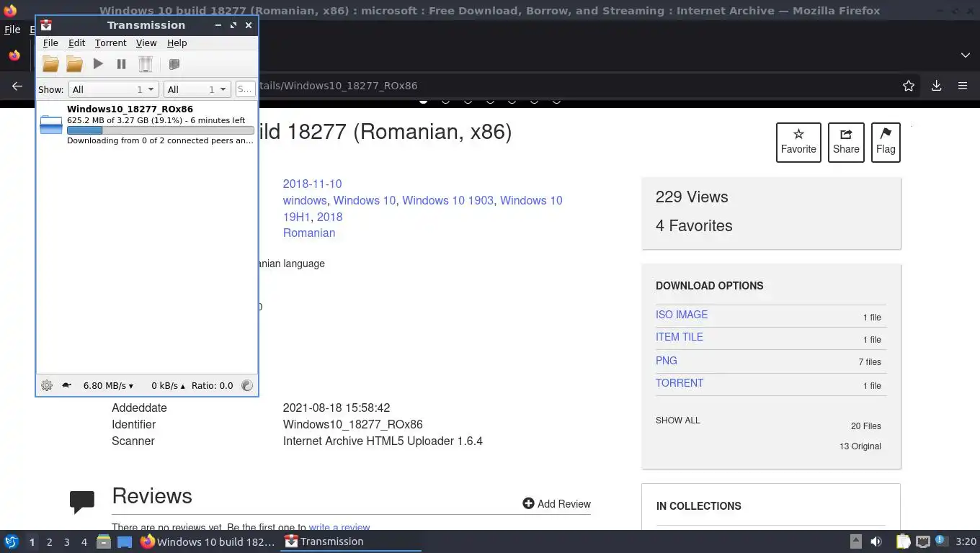
Task: Start the torrent with the play icon
Action: pos(98,64)
